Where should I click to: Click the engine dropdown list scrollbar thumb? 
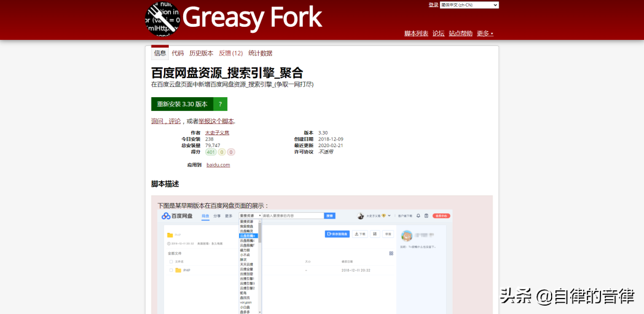point(259,233)
